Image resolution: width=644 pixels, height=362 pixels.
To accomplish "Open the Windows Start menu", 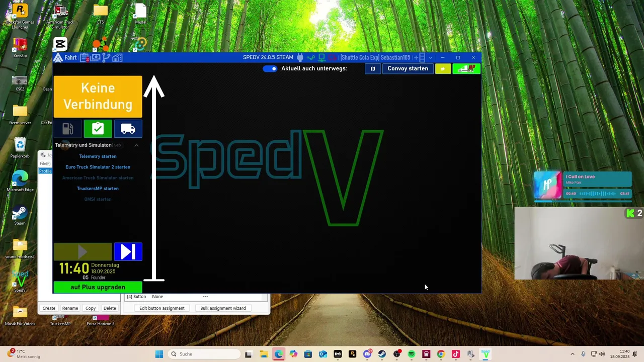I will (x=159, y=354).
